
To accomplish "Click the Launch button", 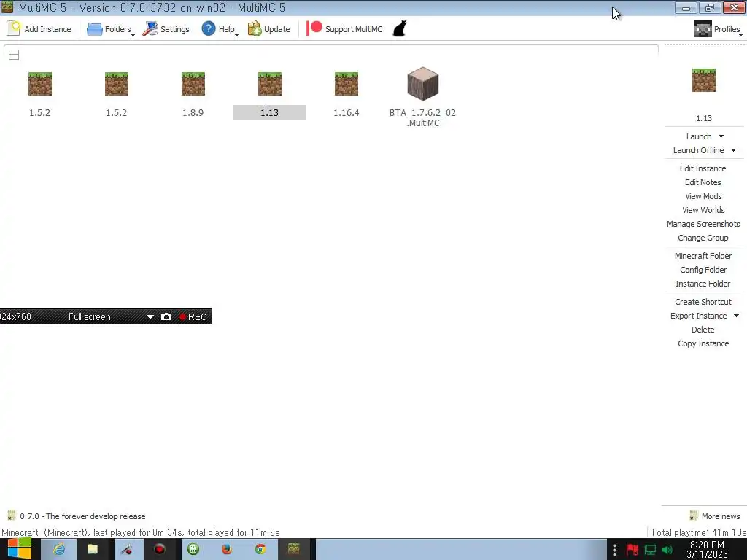I will click(x=699, y=136).
